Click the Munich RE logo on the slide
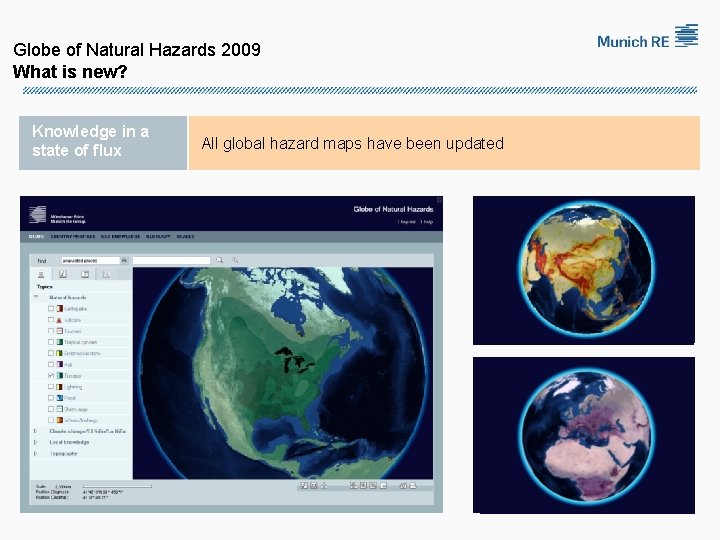This screenshot has width=720, height=540. point(647,37)
